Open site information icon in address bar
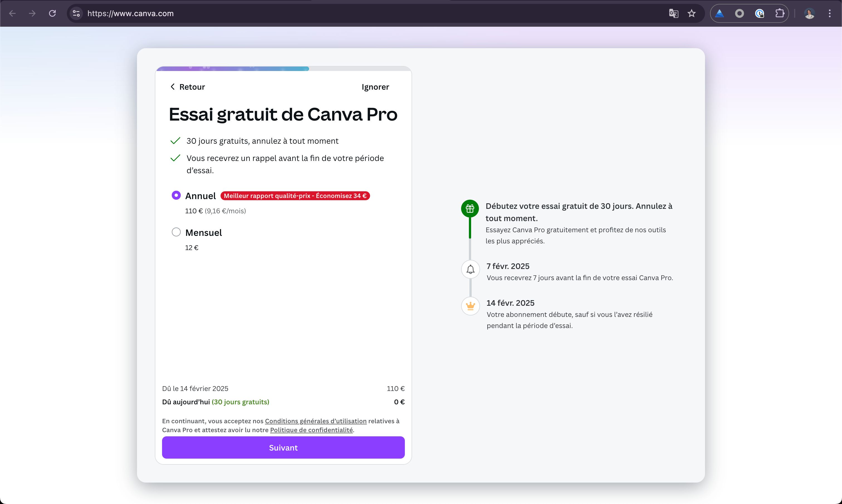The height and width of the screenshot is (504, 842). [76, 14]
